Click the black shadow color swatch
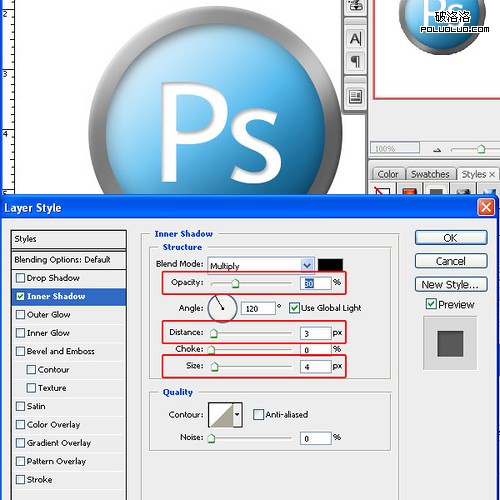 (x=330, y=265)
